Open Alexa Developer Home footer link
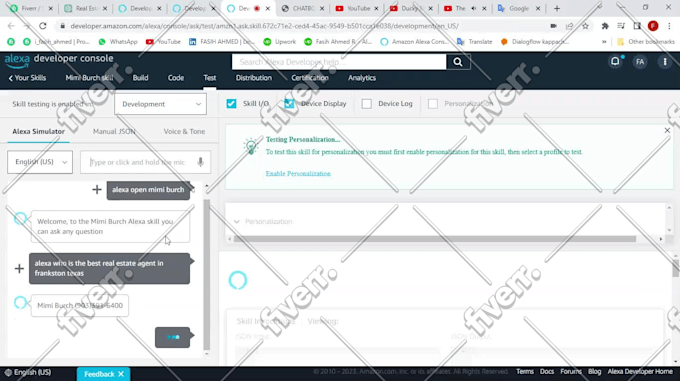680x381 pixels. tap(640, 371)
